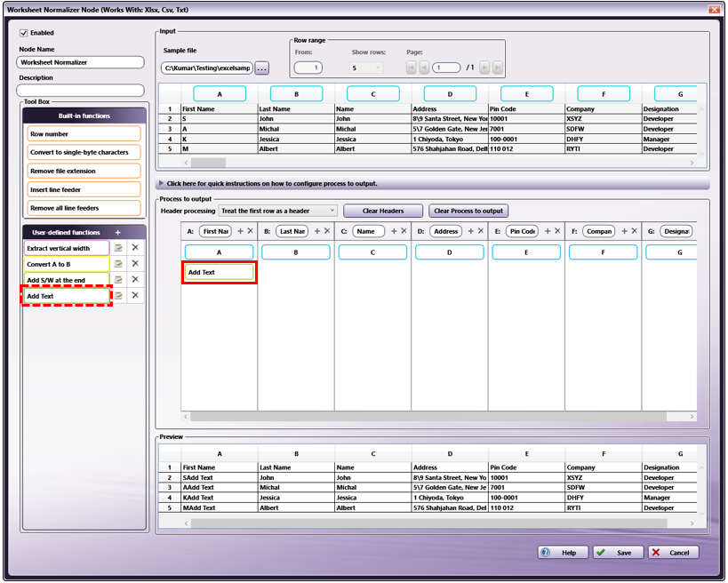This screenshot has width=728, height=583.
Task: Remove output column F Company
Action: coord(634,231)
